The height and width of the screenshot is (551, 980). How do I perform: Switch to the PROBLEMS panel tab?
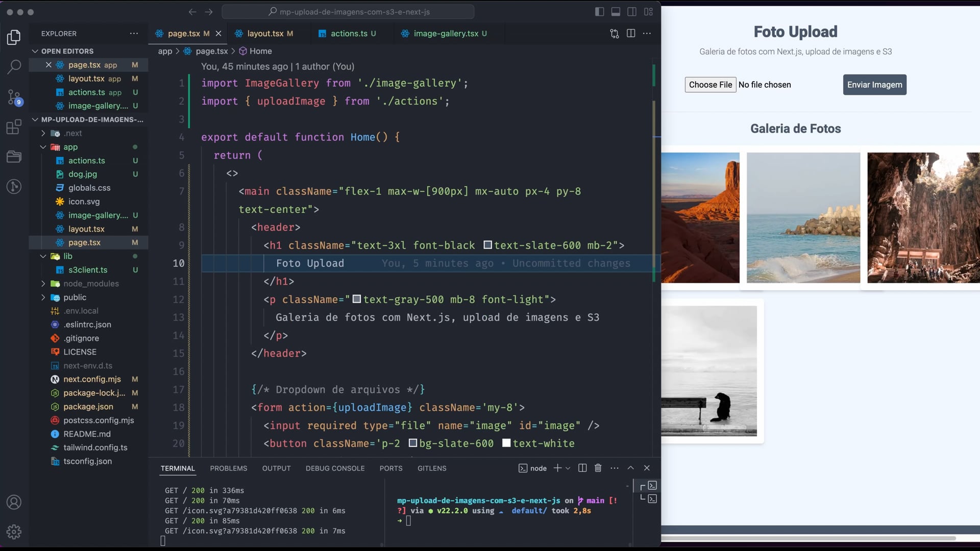point(228,468)
